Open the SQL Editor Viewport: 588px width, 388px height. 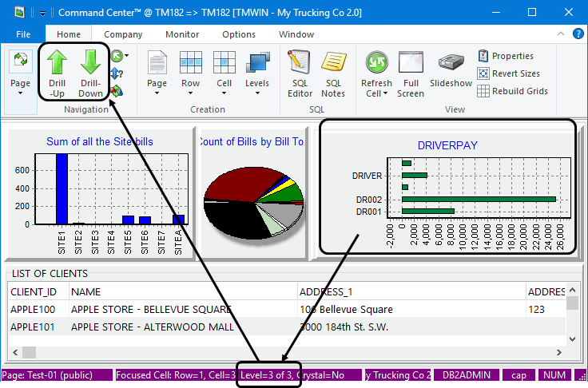click(x=300, y=74)
